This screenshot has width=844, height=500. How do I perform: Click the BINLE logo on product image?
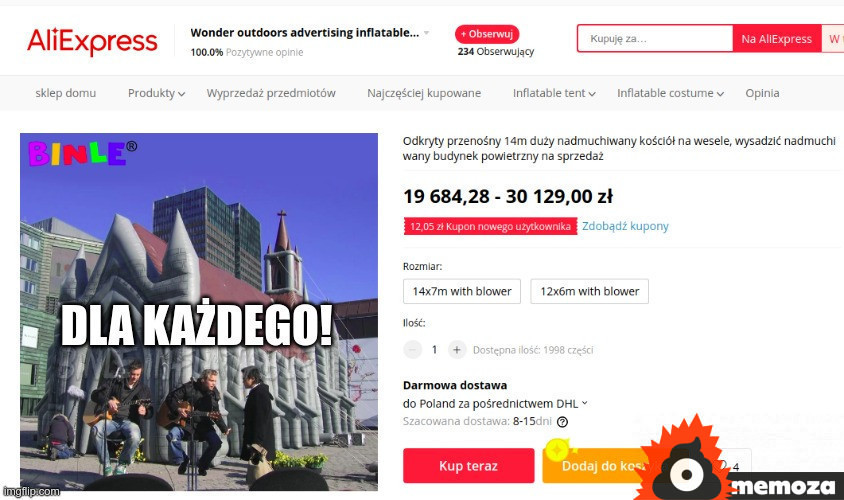coord(82,153)
